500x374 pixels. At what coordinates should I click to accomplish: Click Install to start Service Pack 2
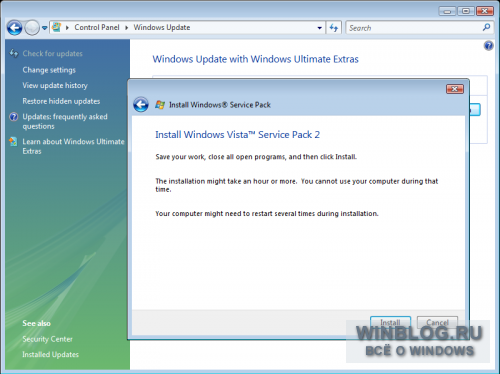(390, 322)
